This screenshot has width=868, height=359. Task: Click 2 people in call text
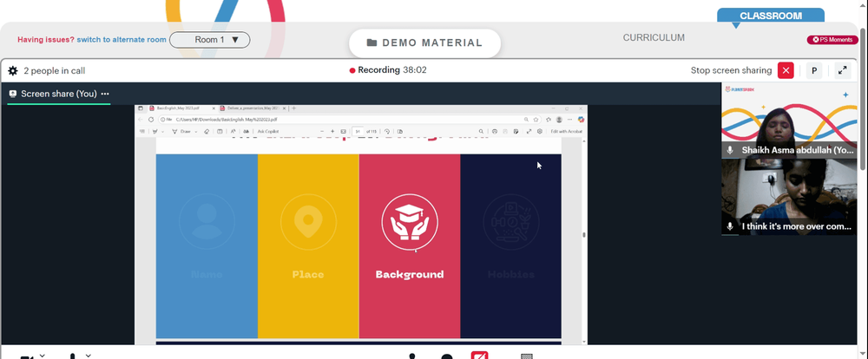[x=54, y=71]
